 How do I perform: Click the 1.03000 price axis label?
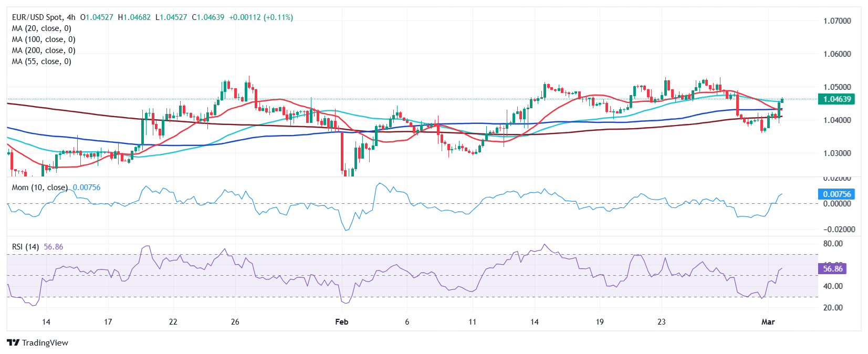pos(837,153)
